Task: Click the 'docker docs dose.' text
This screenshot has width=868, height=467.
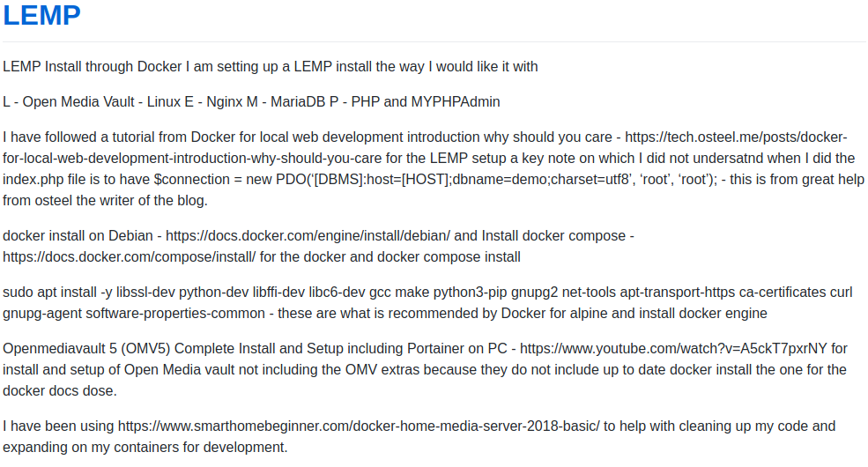Action: pos(60,390)
